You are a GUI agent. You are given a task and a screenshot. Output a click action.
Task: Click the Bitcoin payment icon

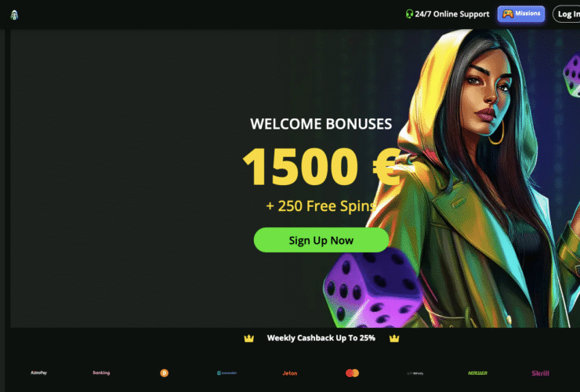[165, 373]
